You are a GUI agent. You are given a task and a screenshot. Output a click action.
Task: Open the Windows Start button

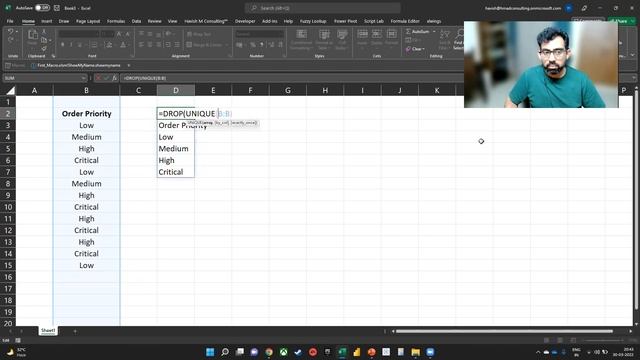tap(210, 352)
